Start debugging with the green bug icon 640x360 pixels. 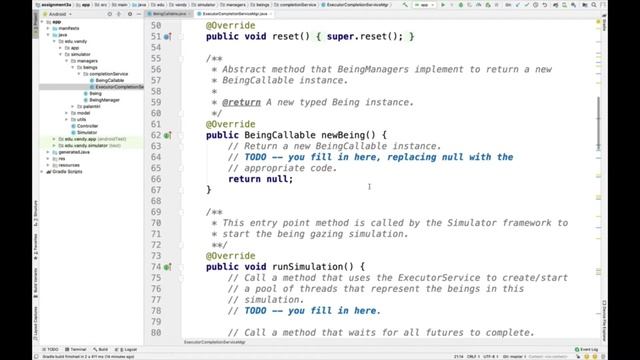[x=461, y=5]
